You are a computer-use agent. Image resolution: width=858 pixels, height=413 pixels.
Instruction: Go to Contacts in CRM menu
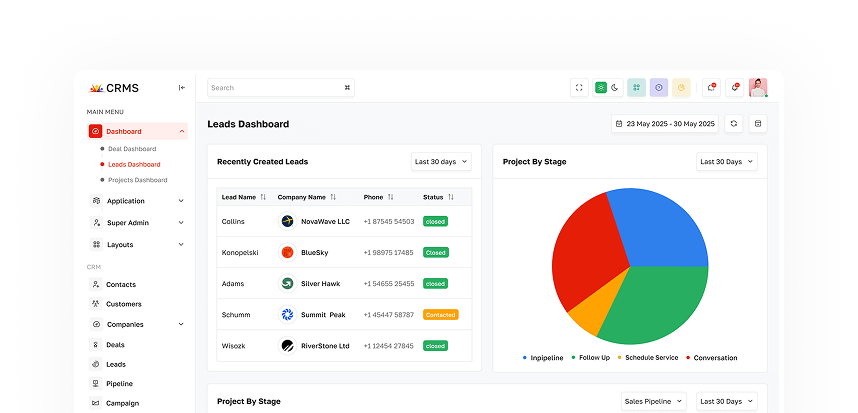click(x=120, y=284)
